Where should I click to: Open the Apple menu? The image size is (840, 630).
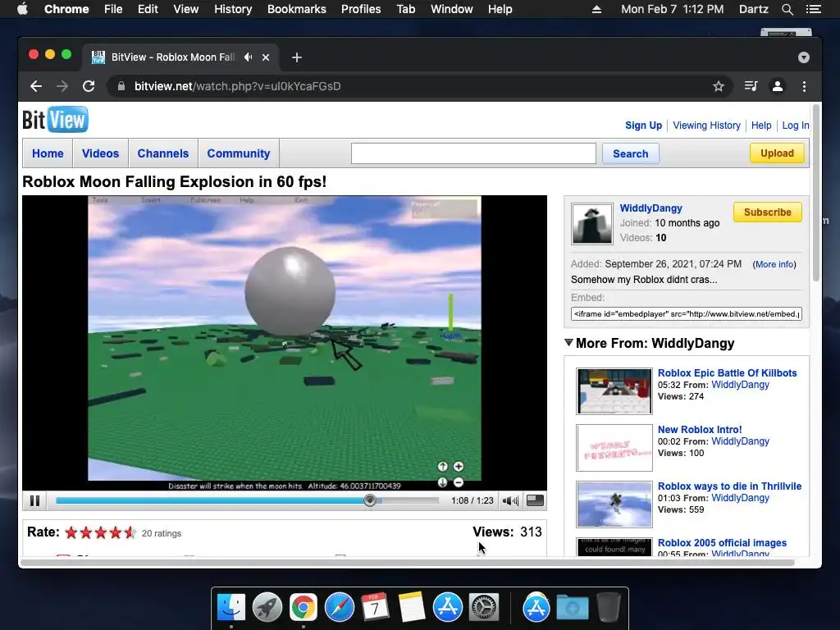[22, 9]
